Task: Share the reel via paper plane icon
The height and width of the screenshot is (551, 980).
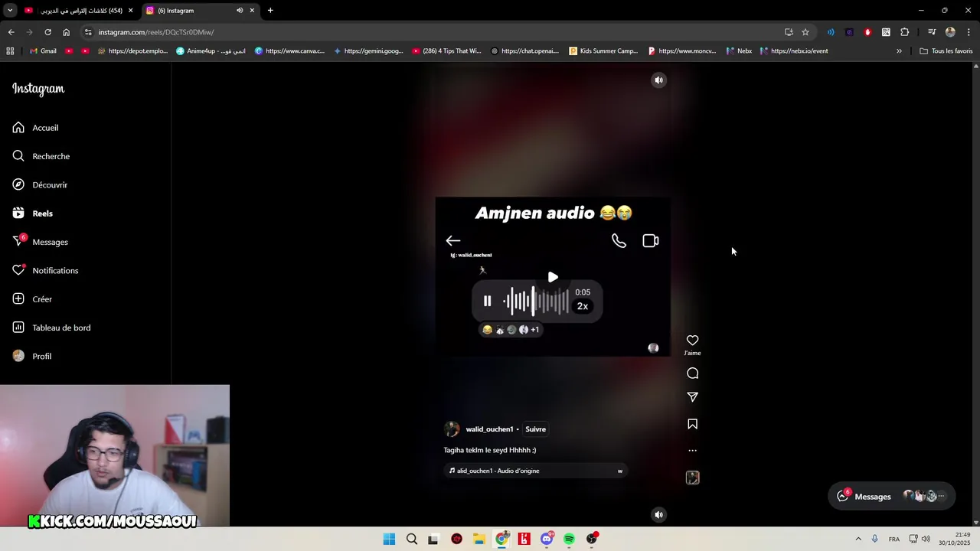Action: click(692, 397)
